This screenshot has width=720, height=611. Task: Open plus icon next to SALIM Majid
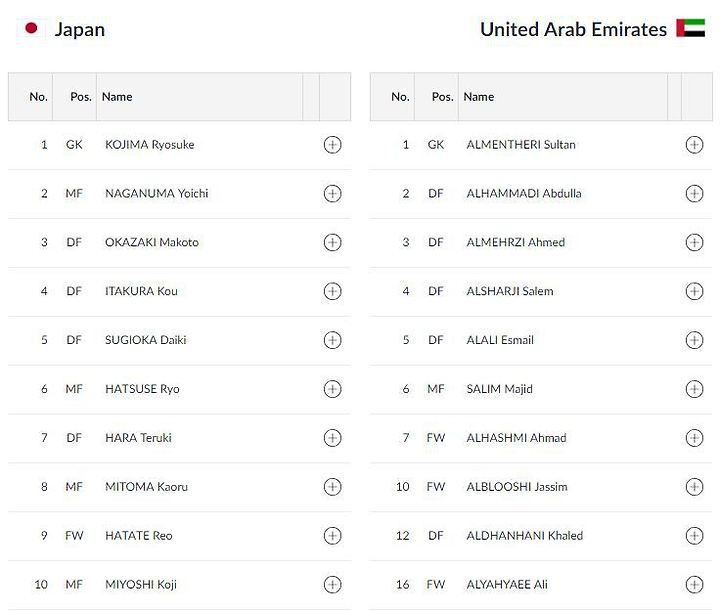coord(694,389)
